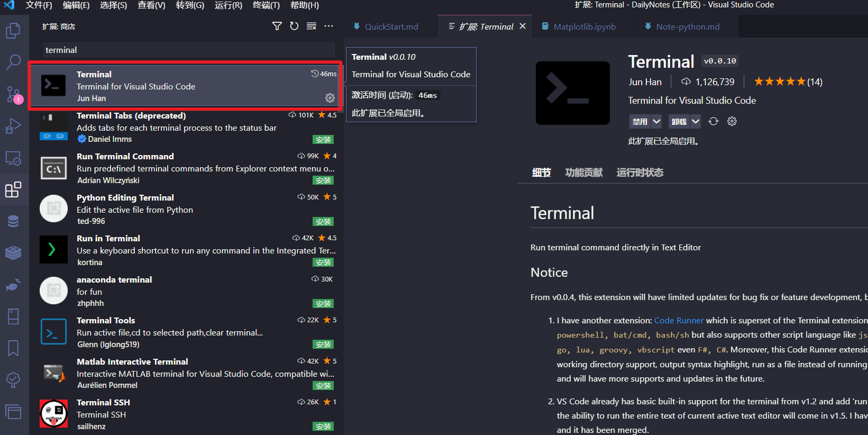
Task: Follow the Code Runner link
Action: [x=679, y=320]
